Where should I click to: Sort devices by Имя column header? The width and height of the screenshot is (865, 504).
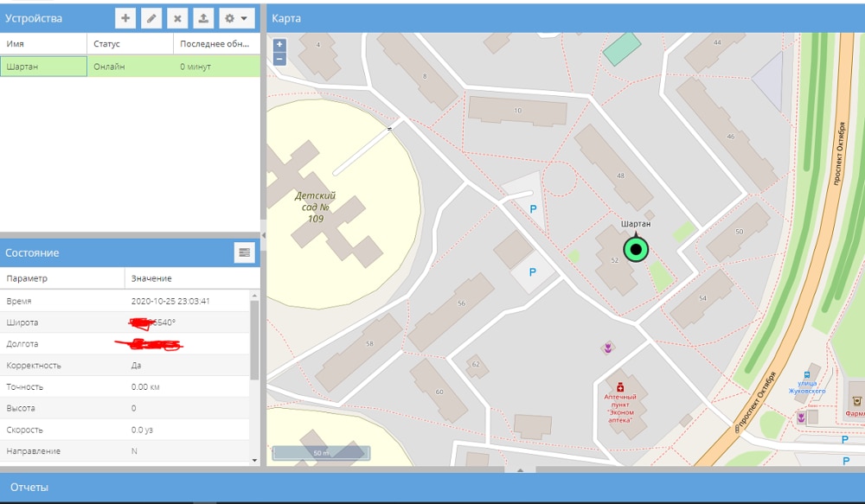43,43
